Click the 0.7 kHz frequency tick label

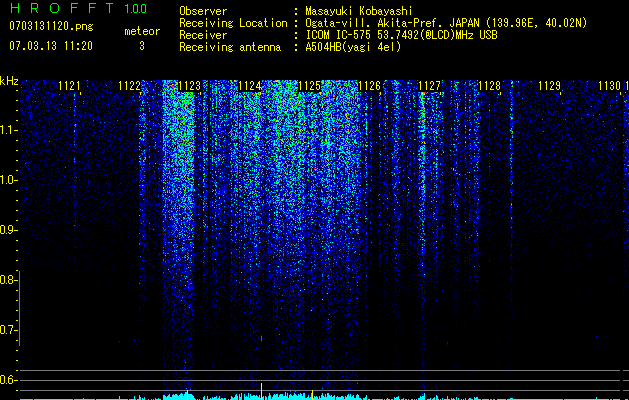pos(7,330)
